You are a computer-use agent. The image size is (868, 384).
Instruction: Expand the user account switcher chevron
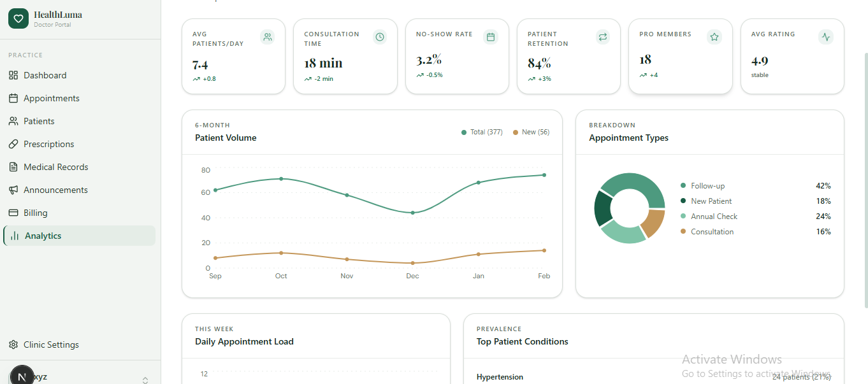(145, 380)
